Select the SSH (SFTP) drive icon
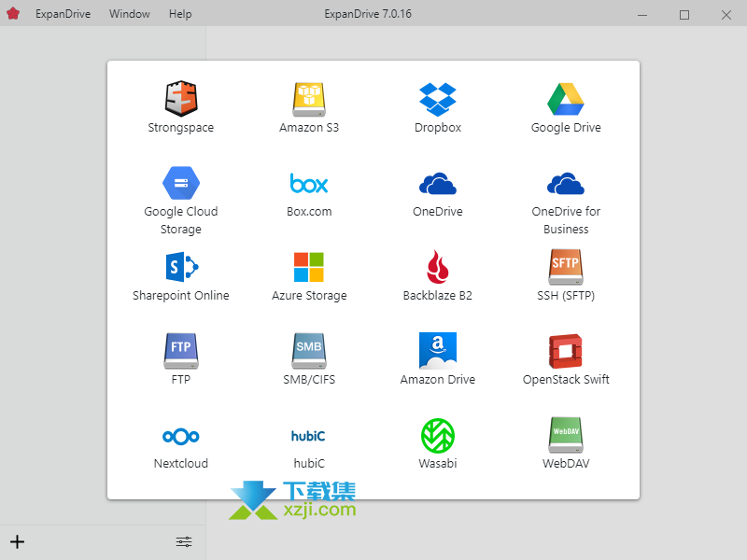This screenshot has width=747, height=560. pos(566,267)
